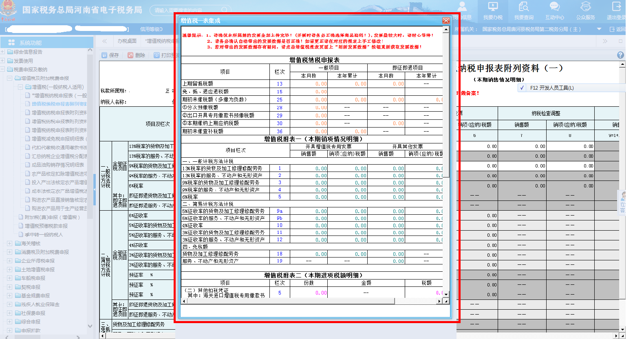
Task: Open the 我要查询 query icon
Action: coord(524,10)
